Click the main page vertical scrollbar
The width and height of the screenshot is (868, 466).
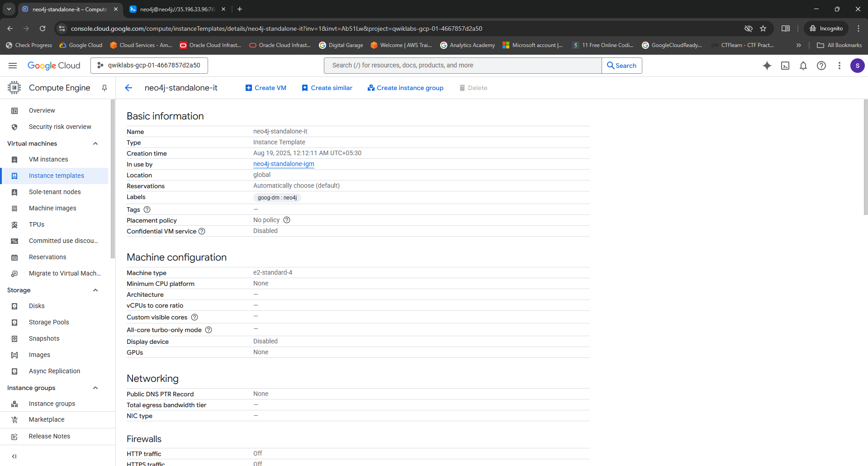[x=865, y=157]
